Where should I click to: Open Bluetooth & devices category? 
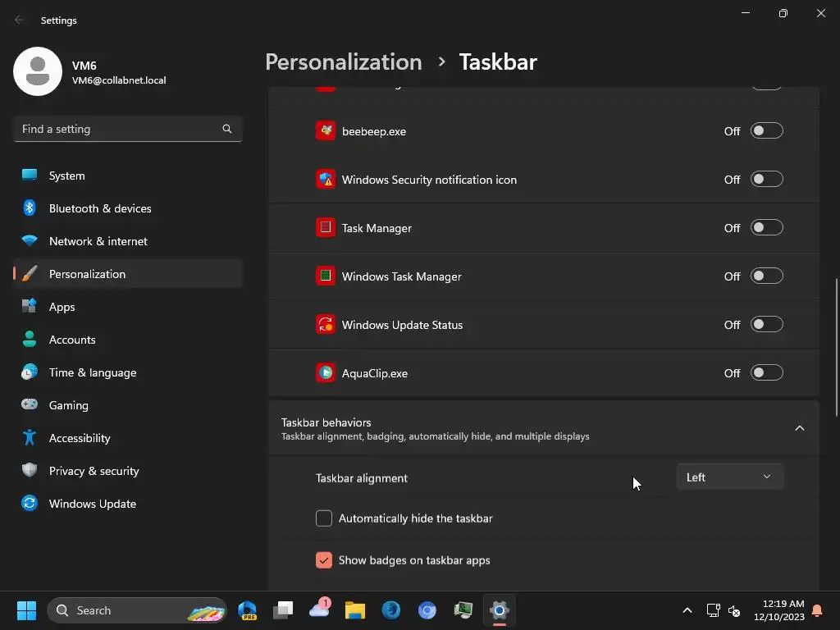click(128, 208)
